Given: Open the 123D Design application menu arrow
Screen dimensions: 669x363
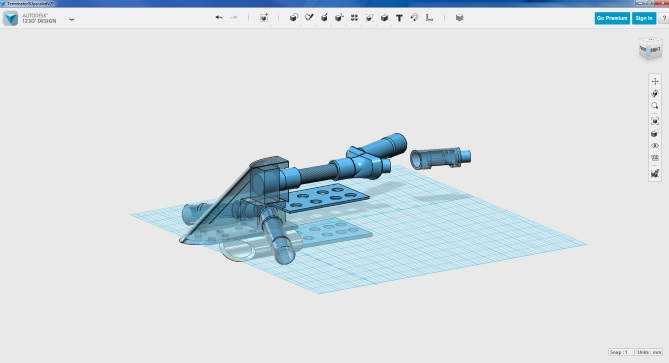Looking at the screenshot, I should tap(72, 19).
